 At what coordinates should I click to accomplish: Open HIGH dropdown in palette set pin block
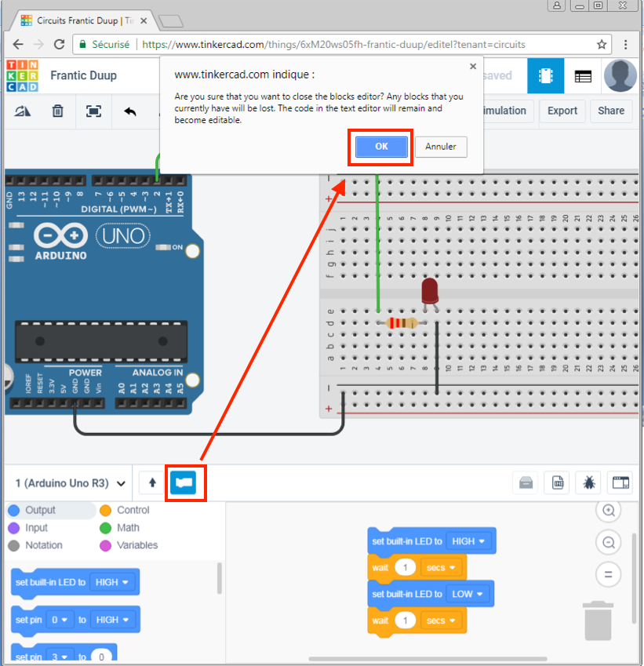[x=113, y=621]
